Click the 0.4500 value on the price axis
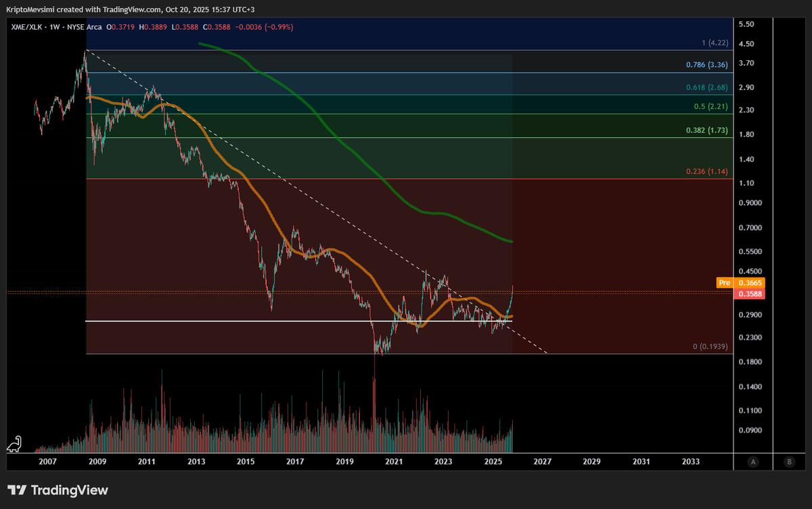The height and width of the screenshot is (509, 812). (749, 271)
